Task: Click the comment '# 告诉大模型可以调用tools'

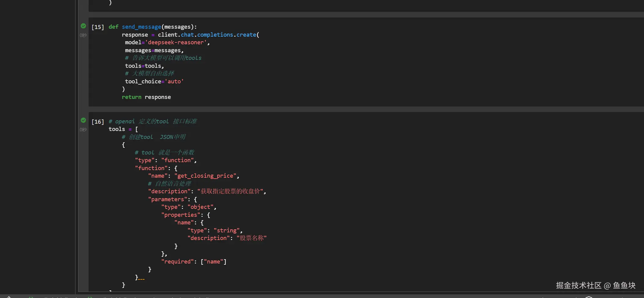Action: point(163,58)
